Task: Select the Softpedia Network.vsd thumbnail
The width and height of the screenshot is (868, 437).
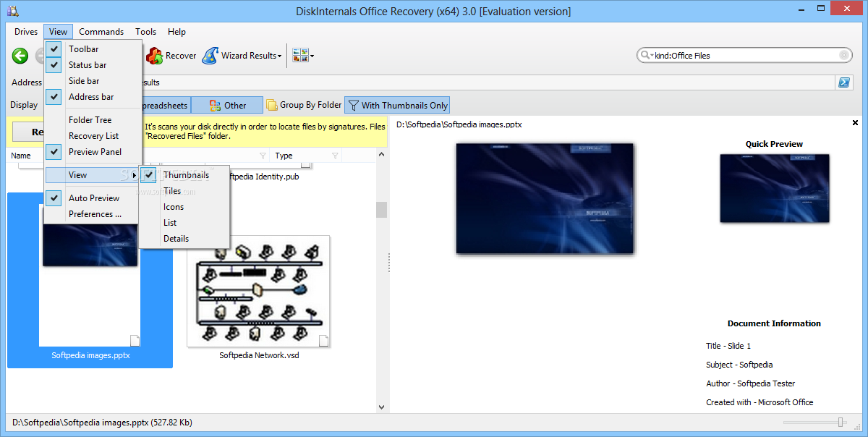Action: tap(258, 291)
